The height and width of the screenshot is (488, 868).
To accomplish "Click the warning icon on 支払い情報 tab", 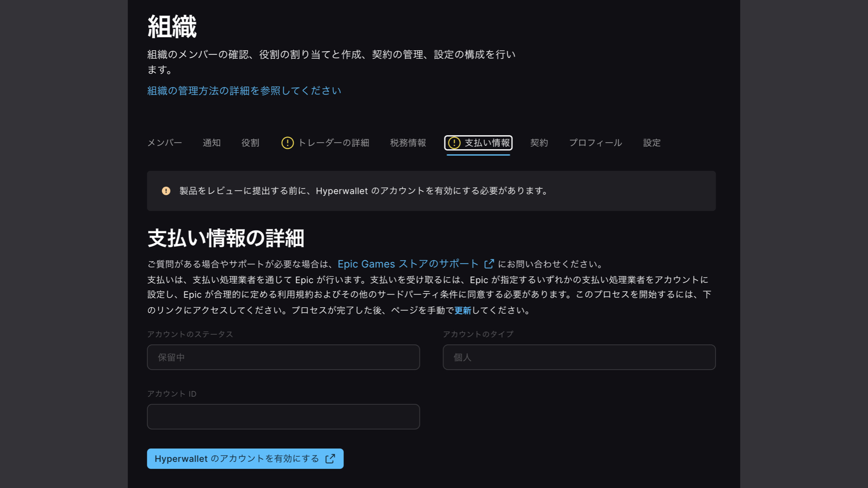I will point(454,143).
